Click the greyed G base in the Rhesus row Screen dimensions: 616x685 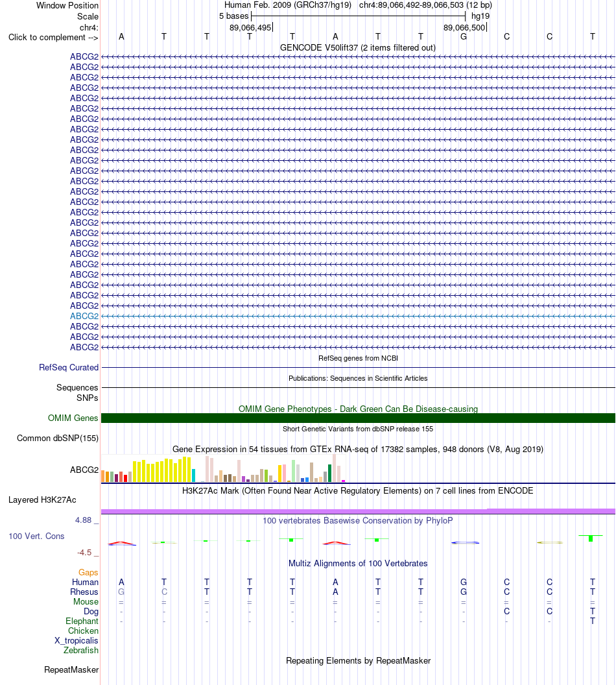121,592
